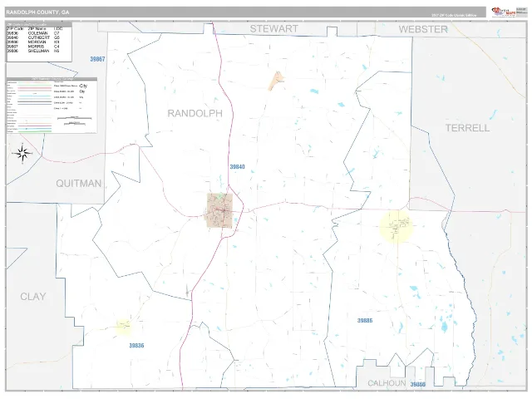Select the Coleman yellow city marker

point(124,327)
